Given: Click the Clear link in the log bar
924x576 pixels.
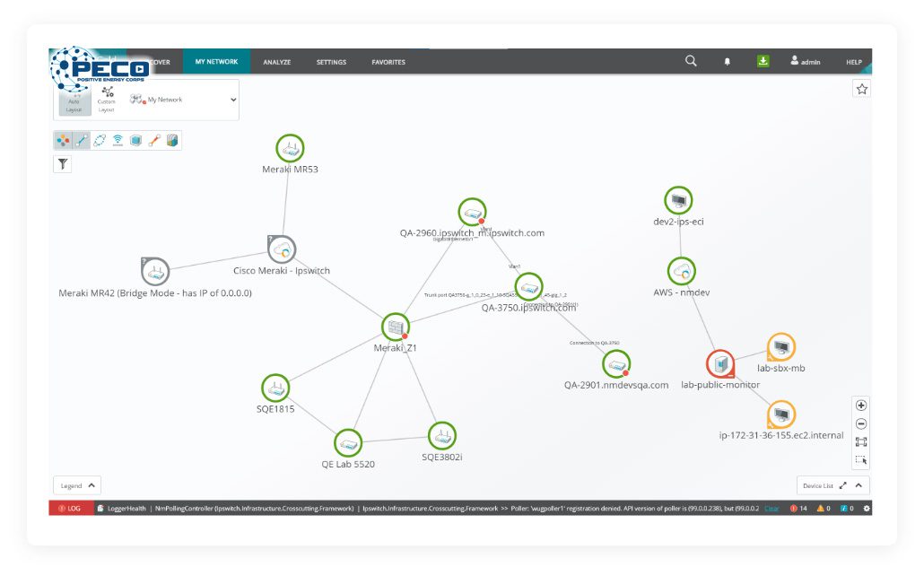Looking at the screenshot, I should (x=771, y=508).
